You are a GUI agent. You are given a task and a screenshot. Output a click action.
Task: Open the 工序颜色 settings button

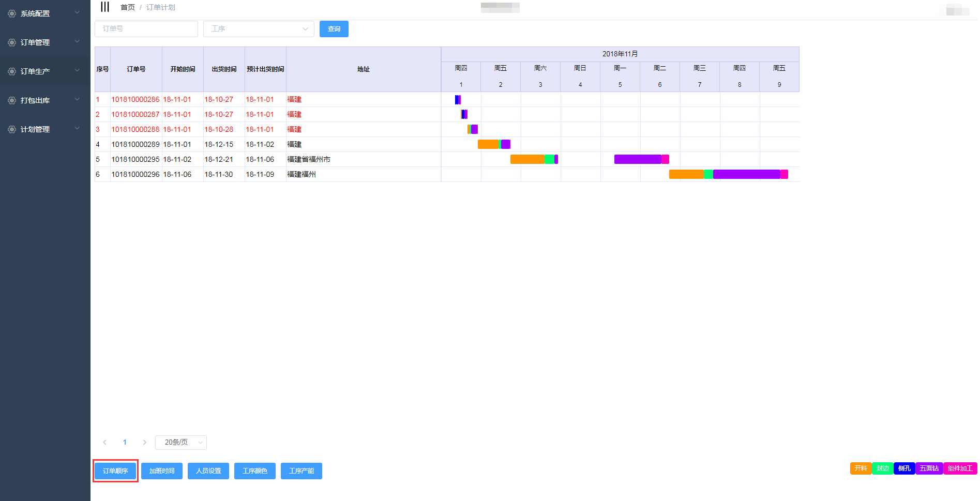(255, 471)
